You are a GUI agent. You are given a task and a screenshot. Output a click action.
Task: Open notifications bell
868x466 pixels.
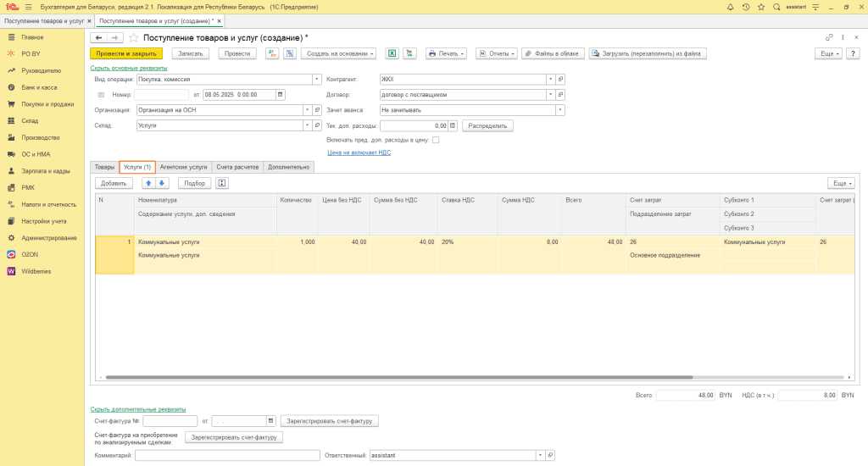pyautogui.click(x=730, y=7)
